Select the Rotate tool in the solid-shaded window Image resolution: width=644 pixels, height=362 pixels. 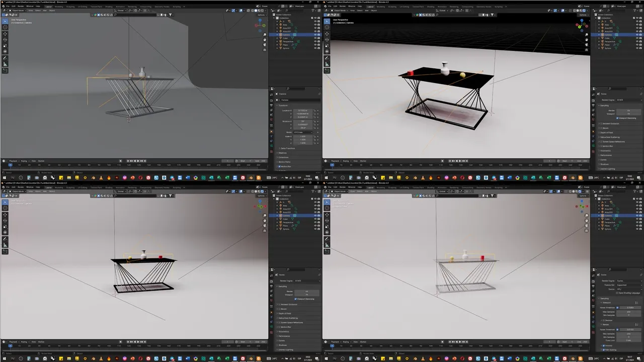click(x=5, y=40)
